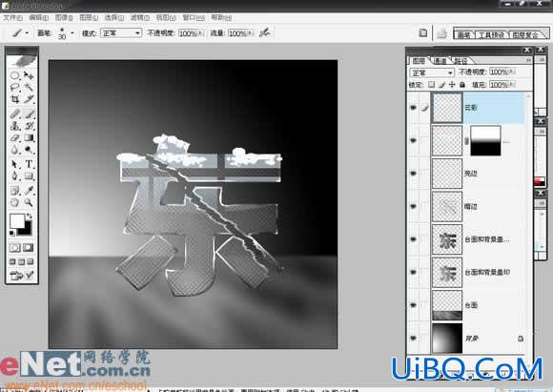
Task: Toggle lock image pixels brush icon
Action: point(441,85)
